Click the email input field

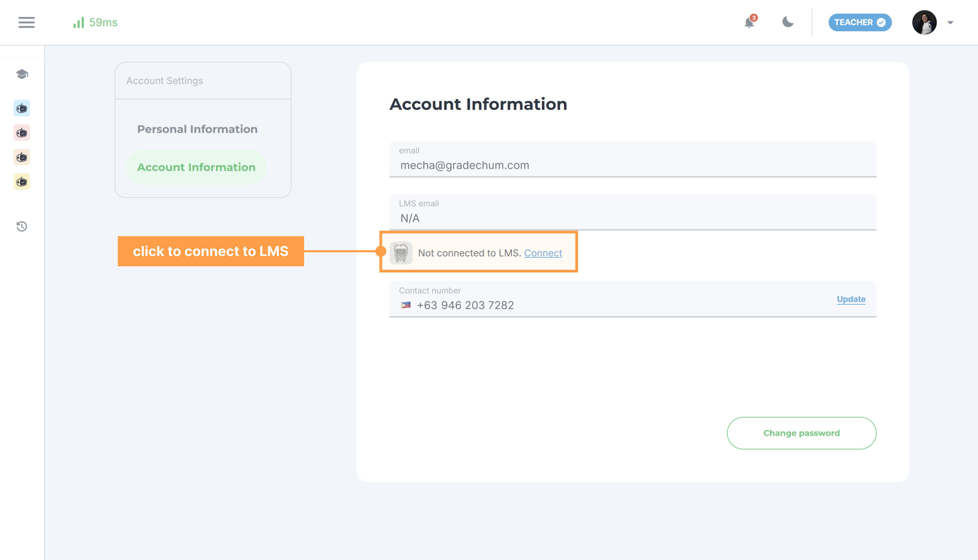coord(632,165)
